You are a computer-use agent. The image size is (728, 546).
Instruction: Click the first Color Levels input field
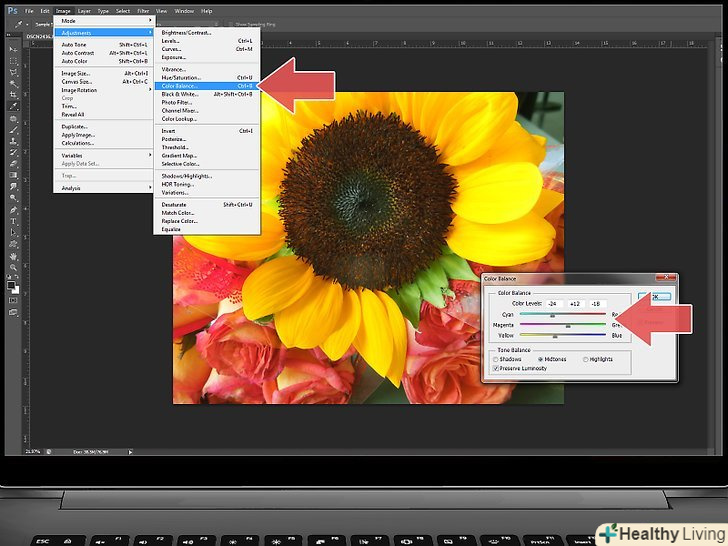coord(551,302)
